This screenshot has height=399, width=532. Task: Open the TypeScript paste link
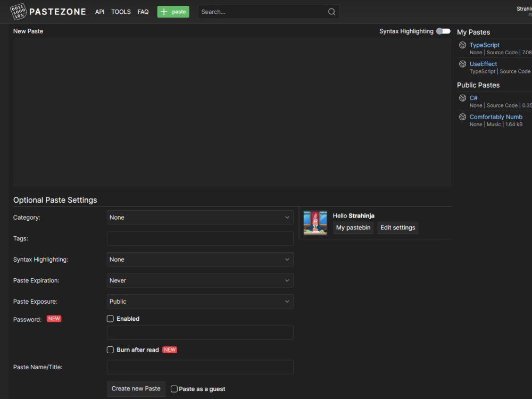click(484, 45)
